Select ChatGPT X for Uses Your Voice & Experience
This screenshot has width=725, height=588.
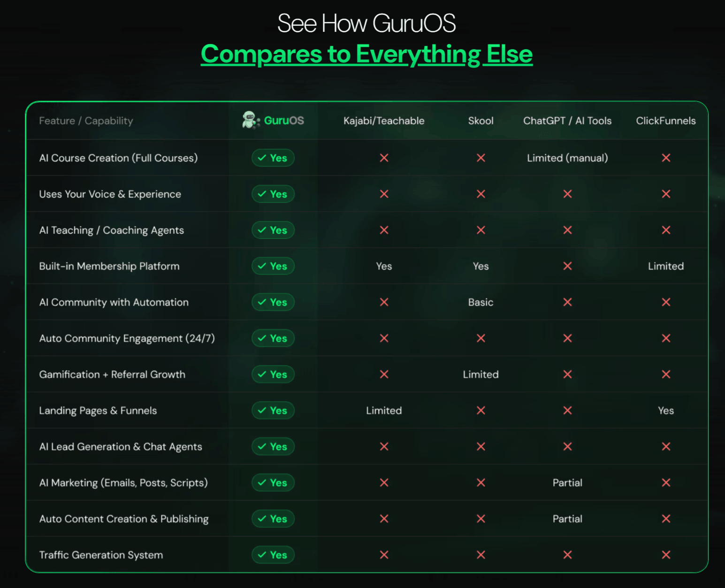(567, 194)
